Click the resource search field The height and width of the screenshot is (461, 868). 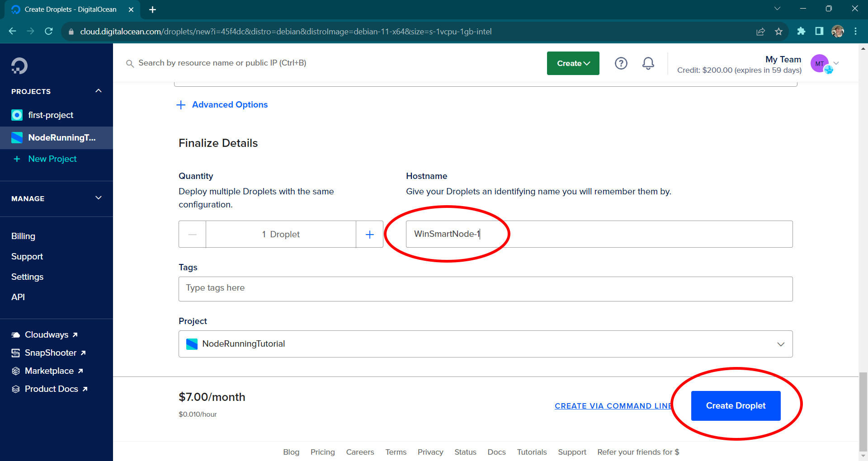[x=222, y=63]
